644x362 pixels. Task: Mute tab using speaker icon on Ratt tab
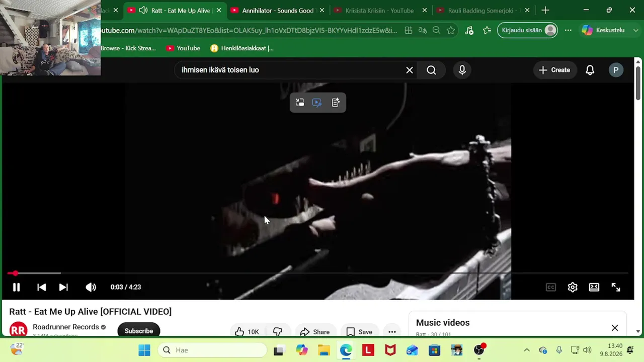coord(143,11)
